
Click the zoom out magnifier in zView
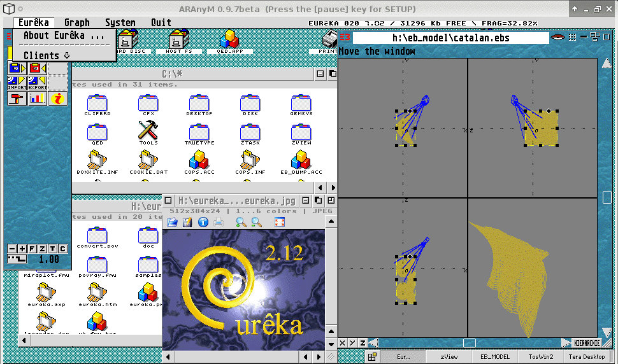(x=256, y=222)
